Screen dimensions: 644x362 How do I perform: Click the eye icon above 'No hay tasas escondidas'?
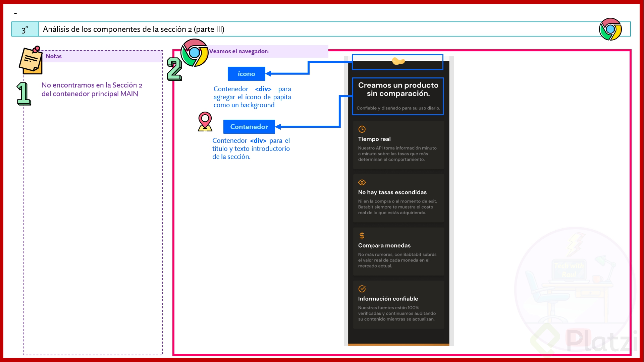tap(362, 182)
